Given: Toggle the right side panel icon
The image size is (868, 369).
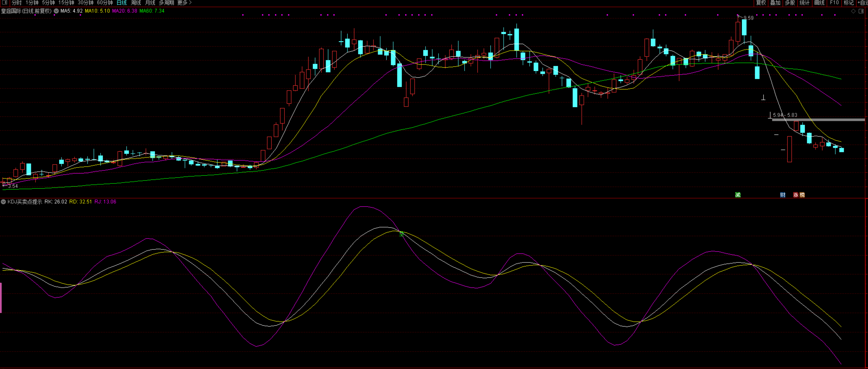Looking at the screenshot, I should coord(861,11).
